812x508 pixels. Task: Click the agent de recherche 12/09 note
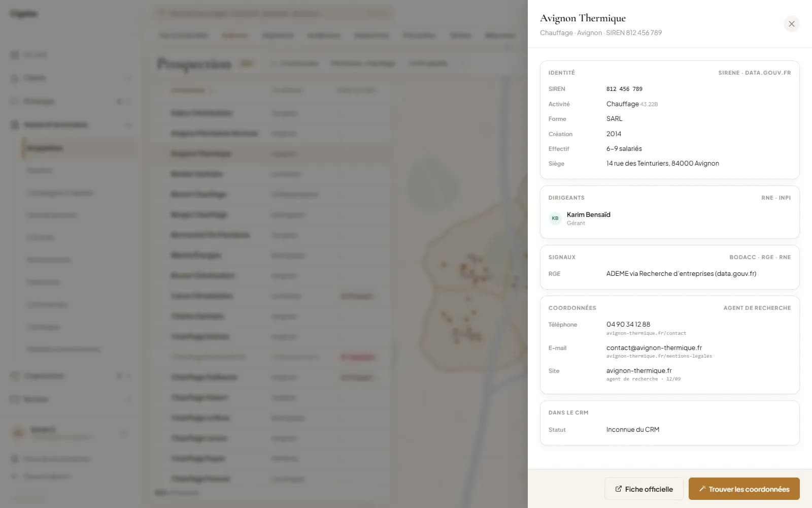click(643, 379)
